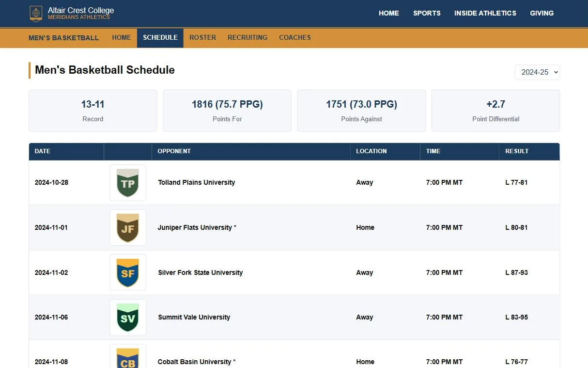
Task: Click the time in the Juniper Flats row
Action: (444, 227)
